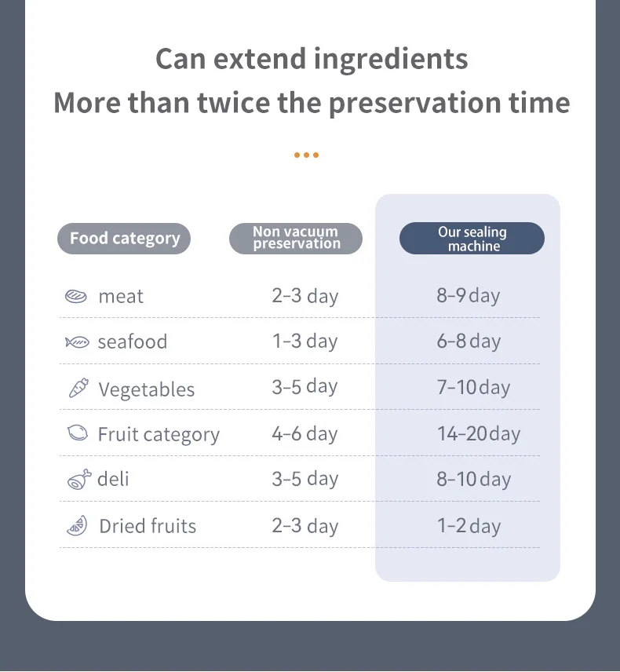
Task: Click the 14-20 day sealing value
Action: point(479,433)
